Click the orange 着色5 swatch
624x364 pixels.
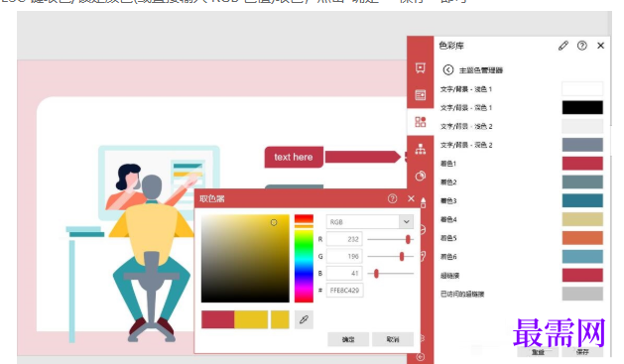[x=582, y=238]
